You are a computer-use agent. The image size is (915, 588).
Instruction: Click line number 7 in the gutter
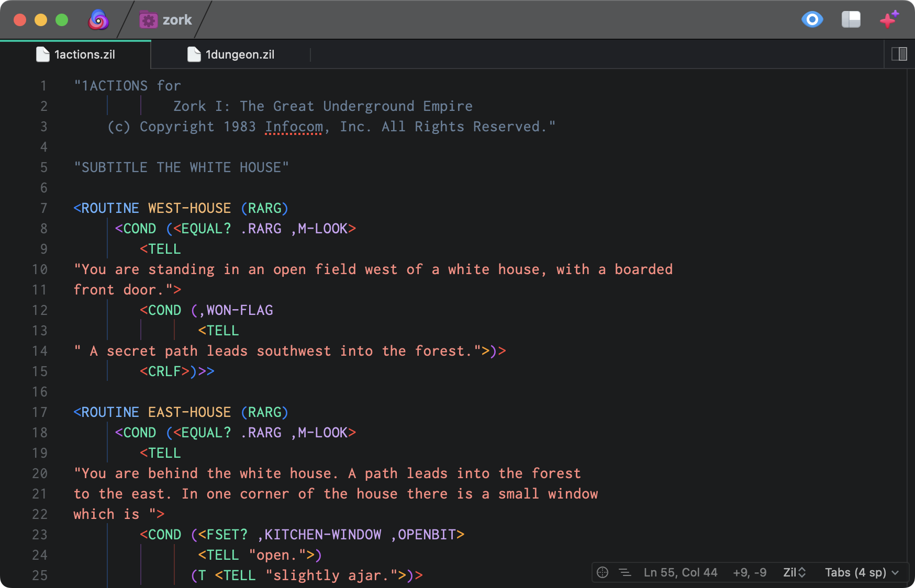44,208
